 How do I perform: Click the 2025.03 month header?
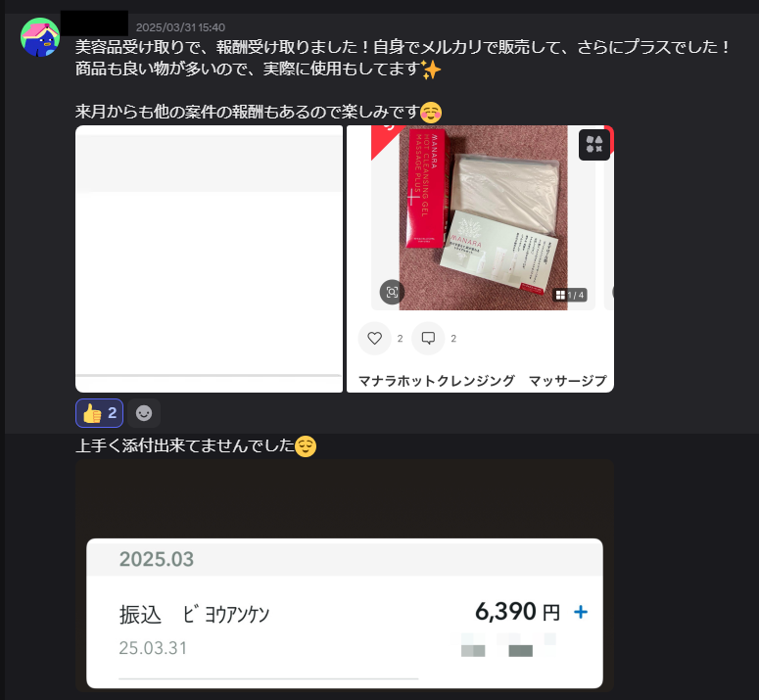point(157,559)
